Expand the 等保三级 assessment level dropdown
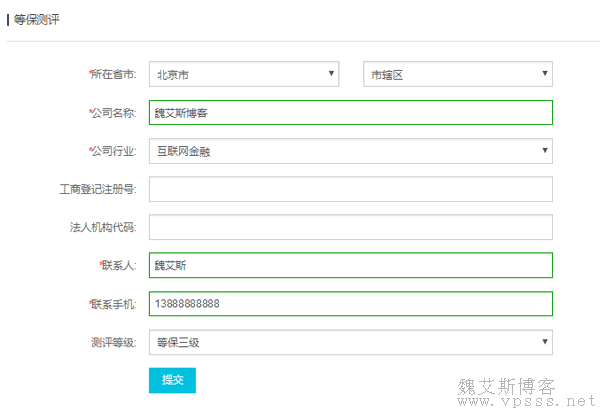The width and height of the screenshot is (600, 419). tap(350, 342)
